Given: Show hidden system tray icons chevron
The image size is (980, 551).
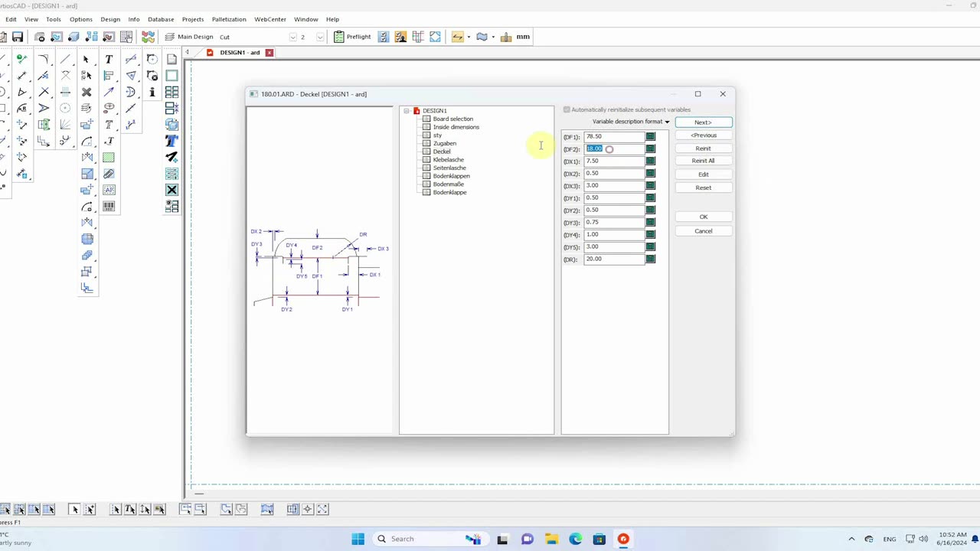Looking at the screenshot, I should click(851, 539).
